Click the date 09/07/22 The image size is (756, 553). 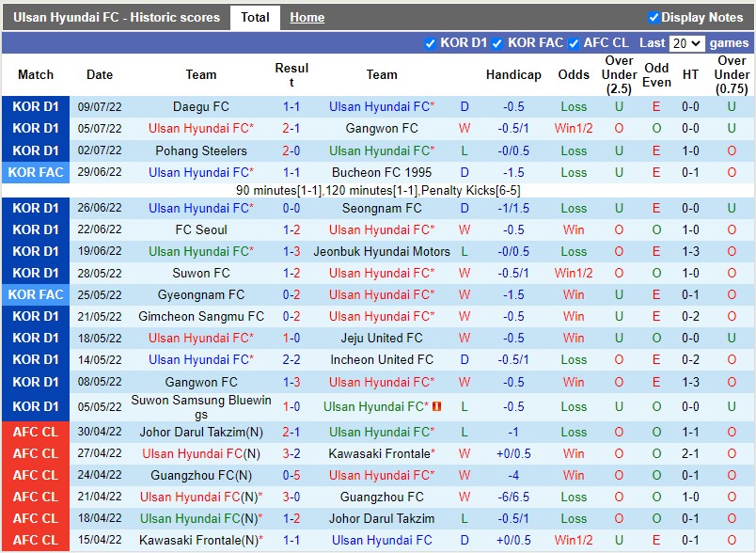pyautogui.click(x=100, y=106)
